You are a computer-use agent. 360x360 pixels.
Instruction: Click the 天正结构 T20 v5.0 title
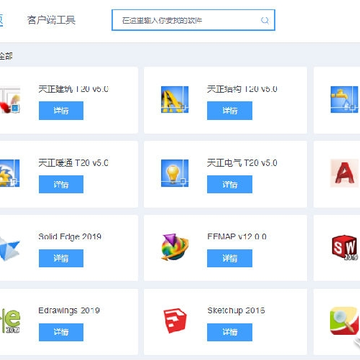[x=242, y=89]
